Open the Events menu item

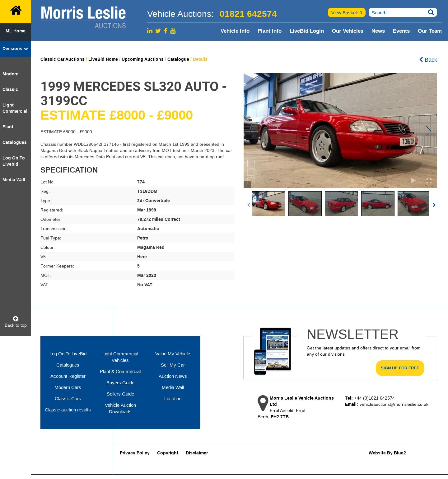pos(401,31)
